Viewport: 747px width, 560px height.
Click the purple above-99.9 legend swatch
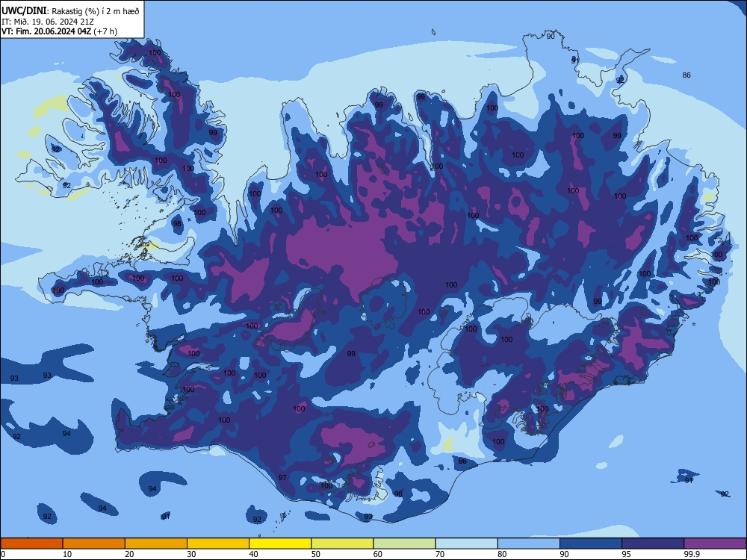[715, 544]
